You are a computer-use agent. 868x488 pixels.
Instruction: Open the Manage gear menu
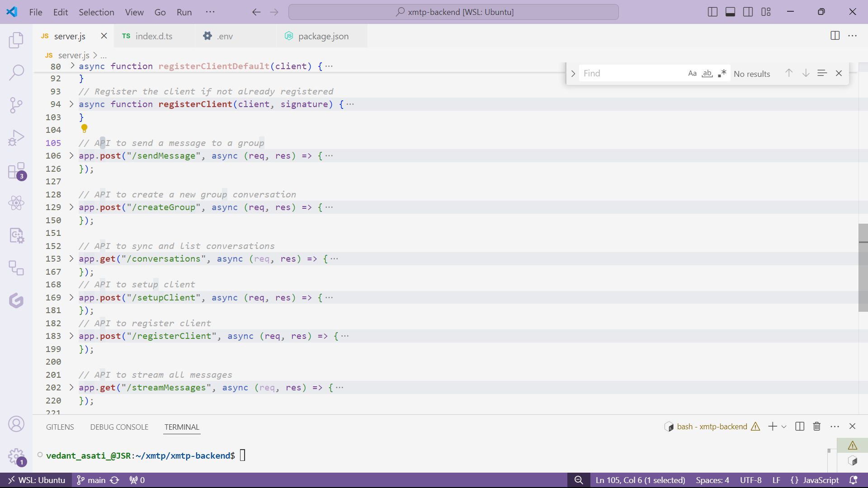click(x=16, y=456)
